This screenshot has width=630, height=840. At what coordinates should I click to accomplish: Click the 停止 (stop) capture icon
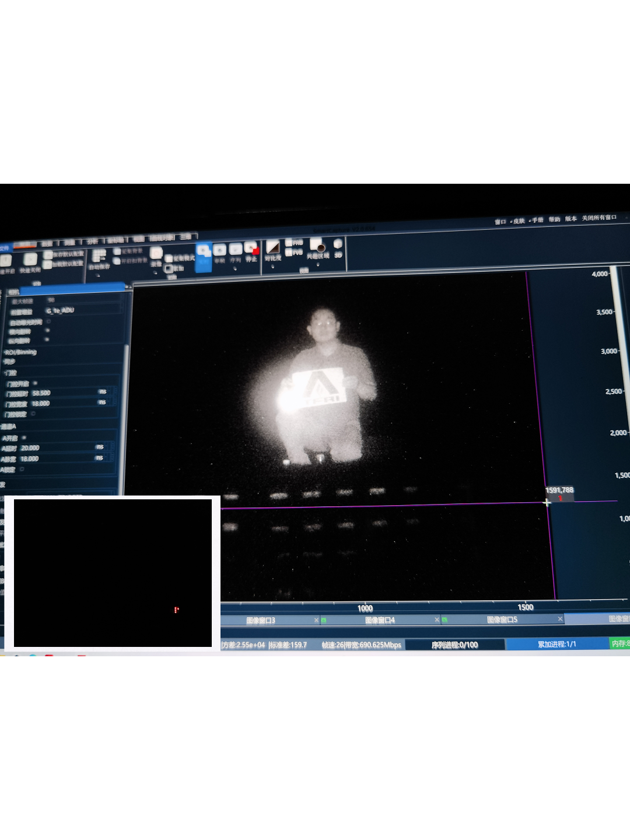[251, 250]
